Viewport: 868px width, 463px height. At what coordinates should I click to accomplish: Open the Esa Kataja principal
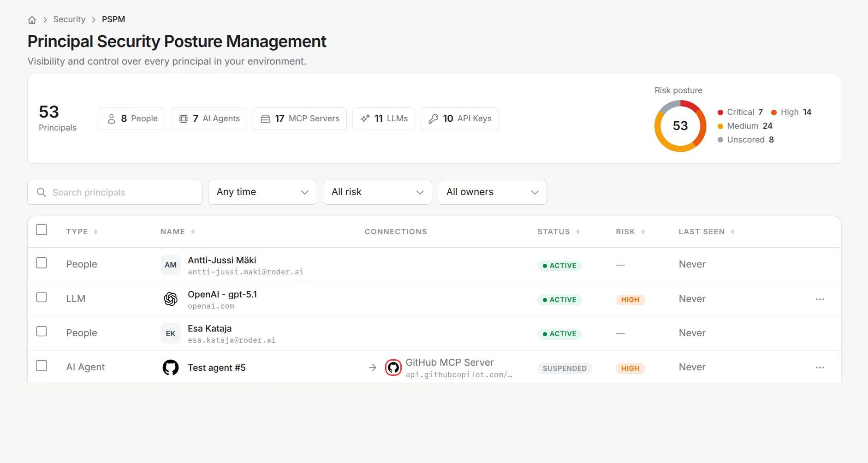coord(210,329)
